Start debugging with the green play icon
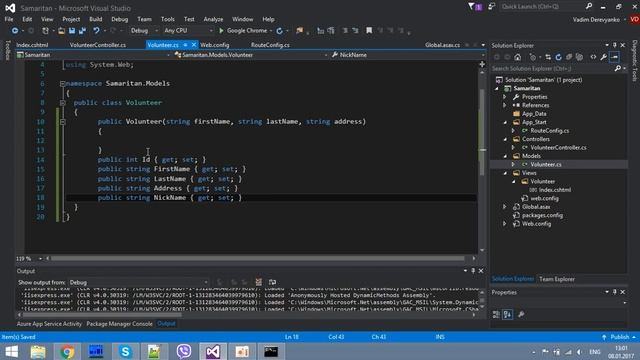Image resolution: width=640 pixels, height=360 pixels. (x=221, y=31)
